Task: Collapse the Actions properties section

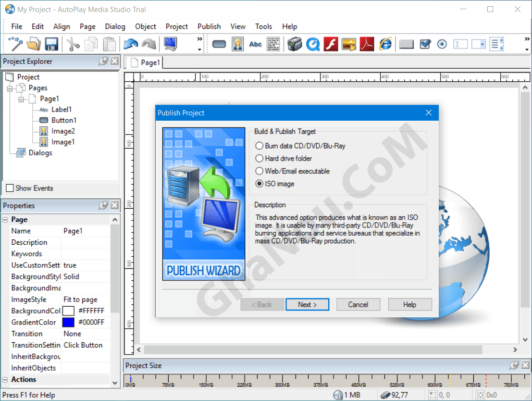Action: click(x=5, y=380)
